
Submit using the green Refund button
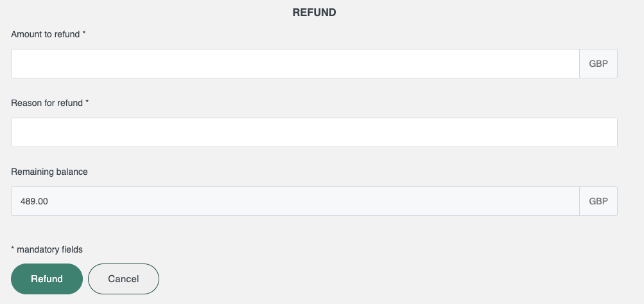pyautogui.click(x=47, y=279)
